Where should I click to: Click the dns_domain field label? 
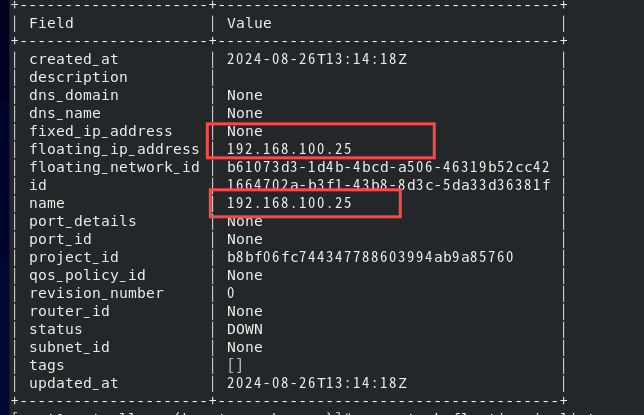click(x=74, y=95)
